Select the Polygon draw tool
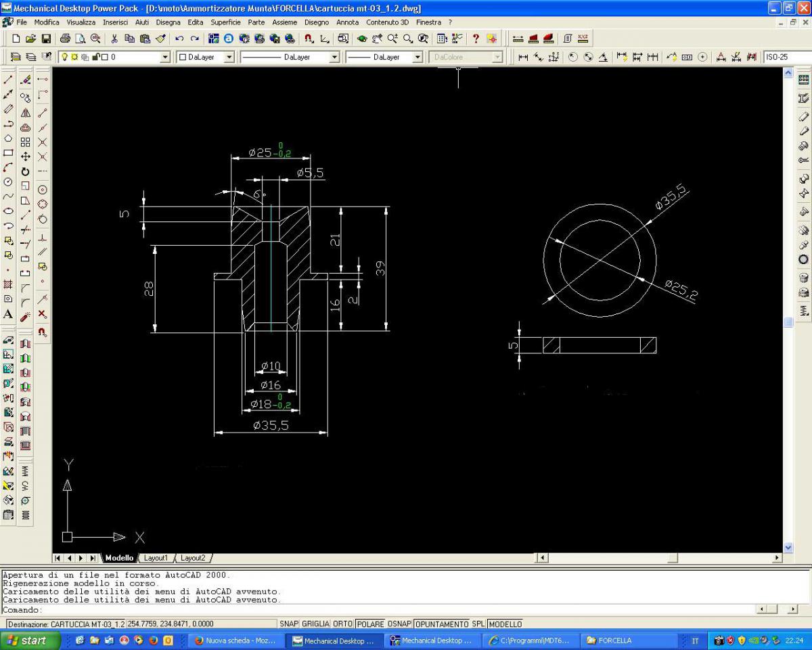The height and width of the screenshot is (650, 812). [8, 138]
